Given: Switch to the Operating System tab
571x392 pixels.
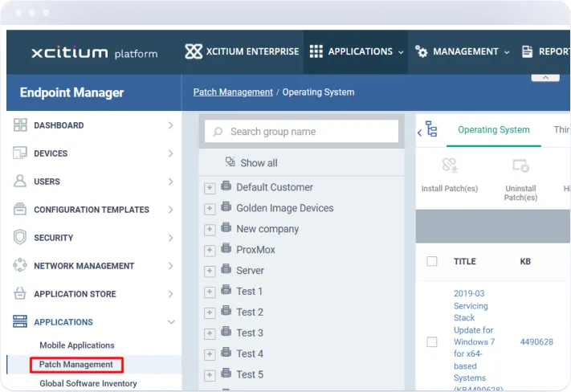Looking at the screenshot, I should tap(494, 129).
